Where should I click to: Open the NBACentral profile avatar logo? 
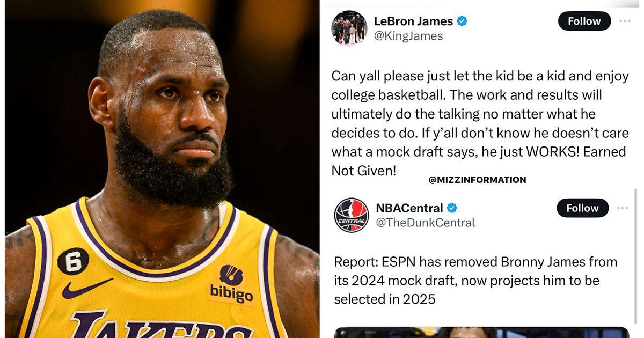coord(352,215)
